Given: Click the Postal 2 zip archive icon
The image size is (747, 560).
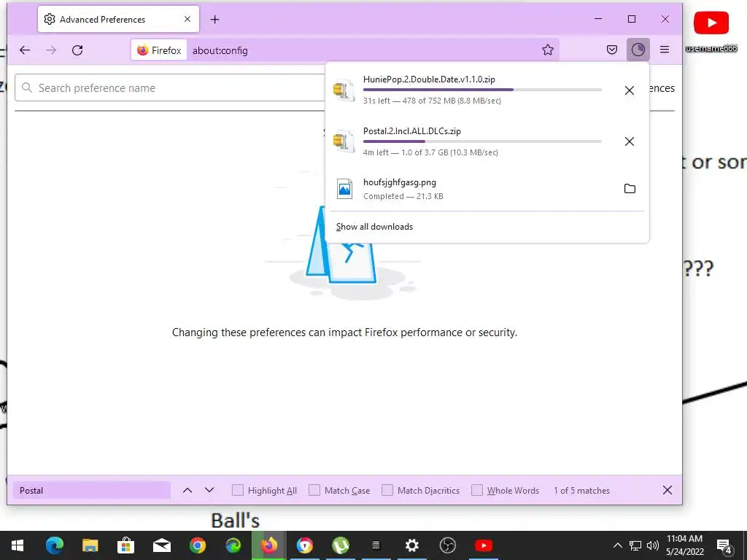Looking at the screenshot, I should coord(344,141).
